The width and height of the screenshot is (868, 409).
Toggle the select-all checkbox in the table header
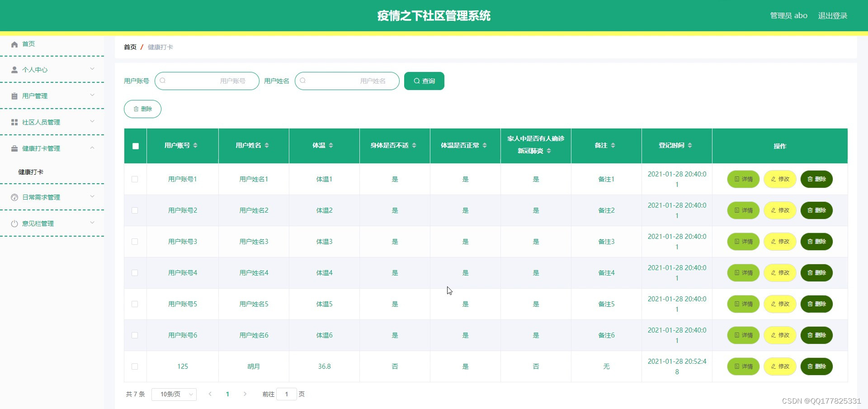136,146
